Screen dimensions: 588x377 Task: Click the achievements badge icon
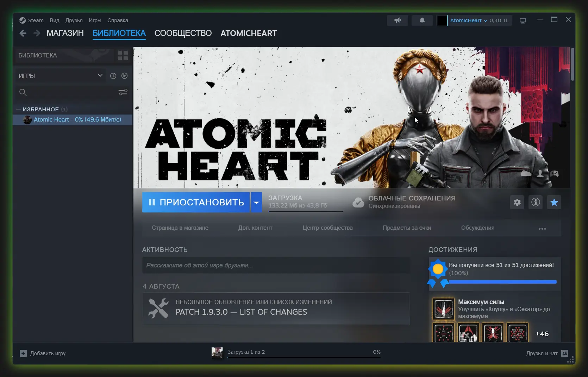[x=438, y=273]
